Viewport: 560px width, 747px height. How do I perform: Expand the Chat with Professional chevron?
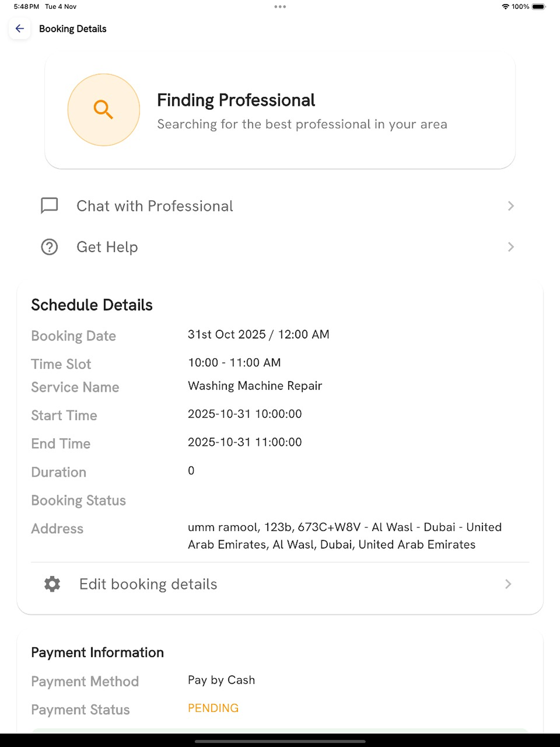511,206
